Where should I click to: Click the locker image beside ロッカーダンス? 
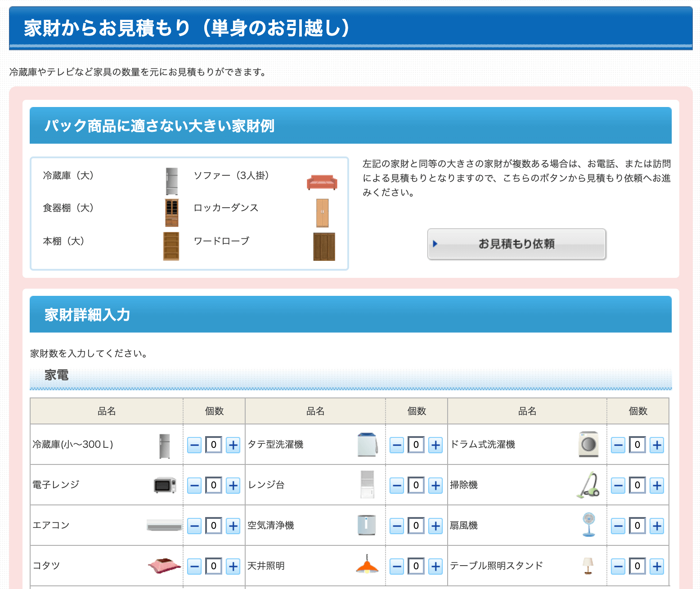(x=323, y=213)
